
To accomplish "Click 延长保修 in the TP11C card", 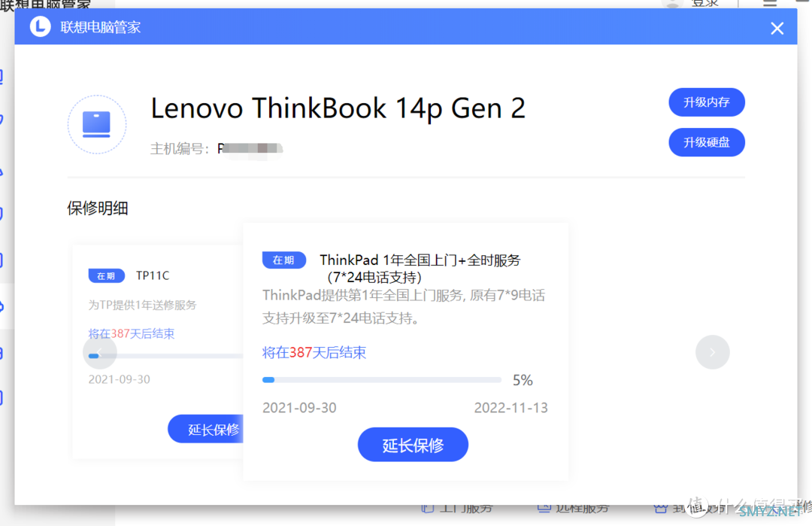I will [206, 429].
